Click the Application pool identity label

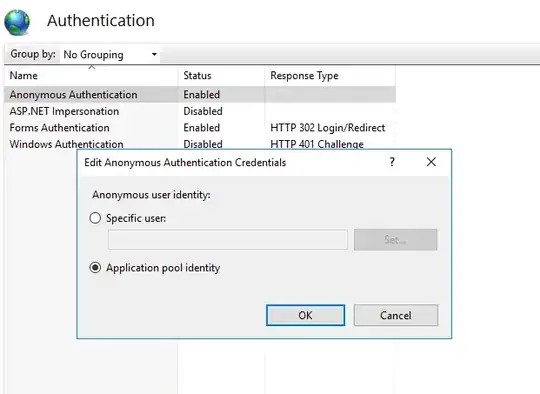coord(163,268)
